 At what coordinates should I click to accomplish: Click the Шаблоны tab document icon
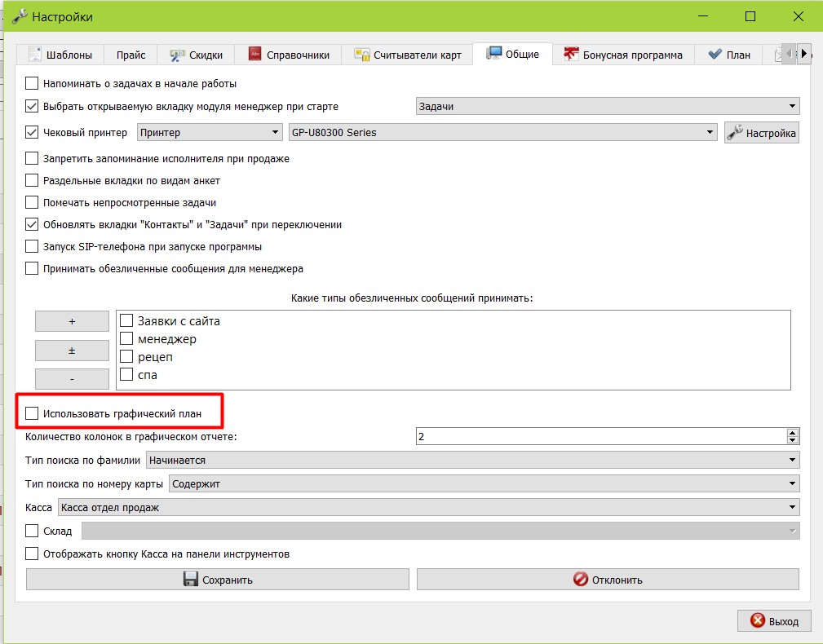tap(34, 55)
